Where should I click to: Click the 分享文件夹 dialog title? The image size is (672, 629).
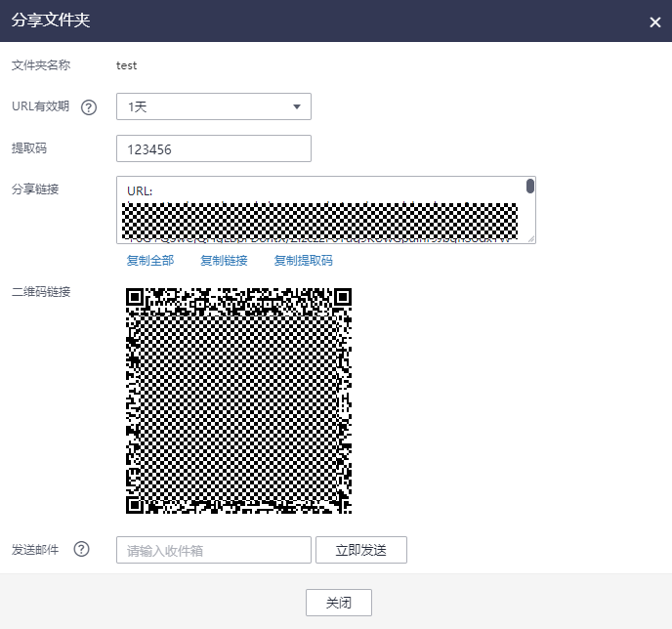[x=51, y=21]
